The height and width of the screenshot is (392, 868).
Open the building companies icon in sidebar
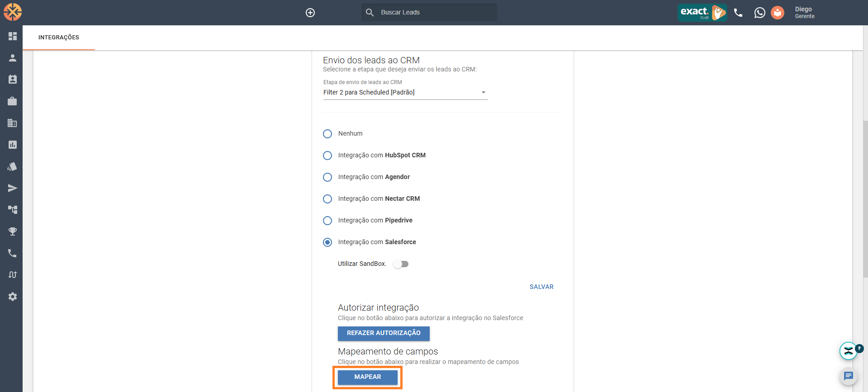[x=13, y=123]
